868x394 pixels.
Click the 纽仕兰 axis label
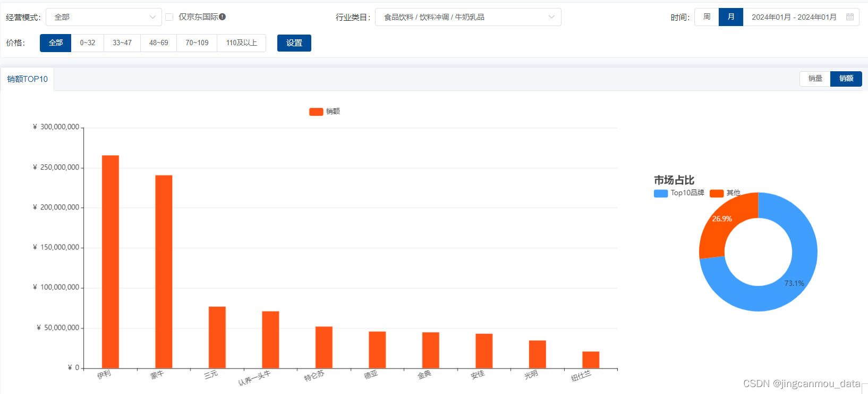click(x=581, y=376)
